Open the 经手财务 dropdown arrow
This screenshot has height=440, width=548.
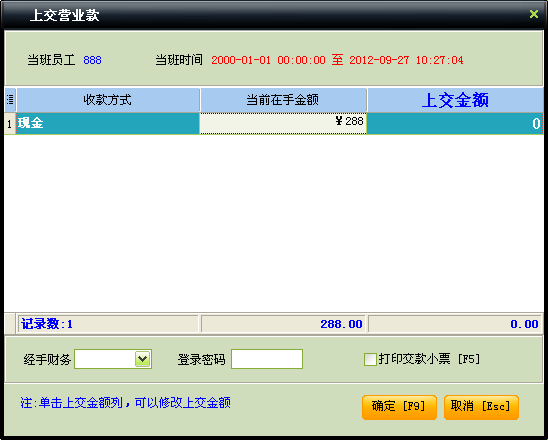(143, 359)
